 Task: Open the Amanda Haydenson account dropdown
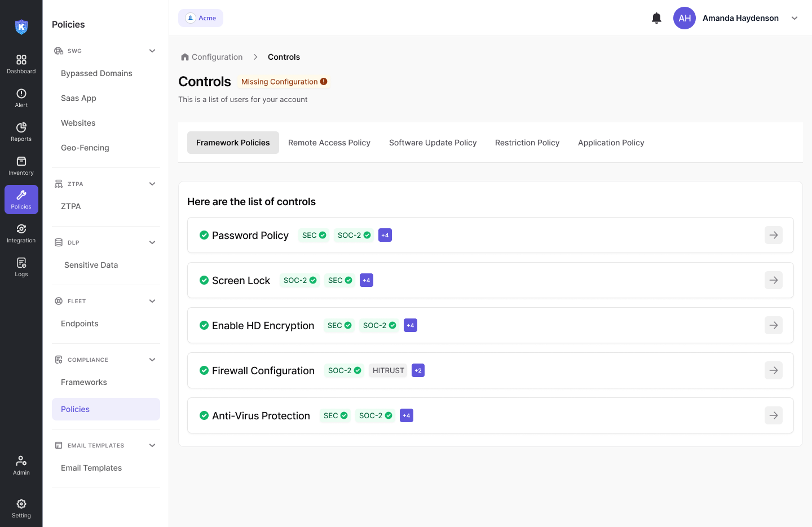[795, 18]
